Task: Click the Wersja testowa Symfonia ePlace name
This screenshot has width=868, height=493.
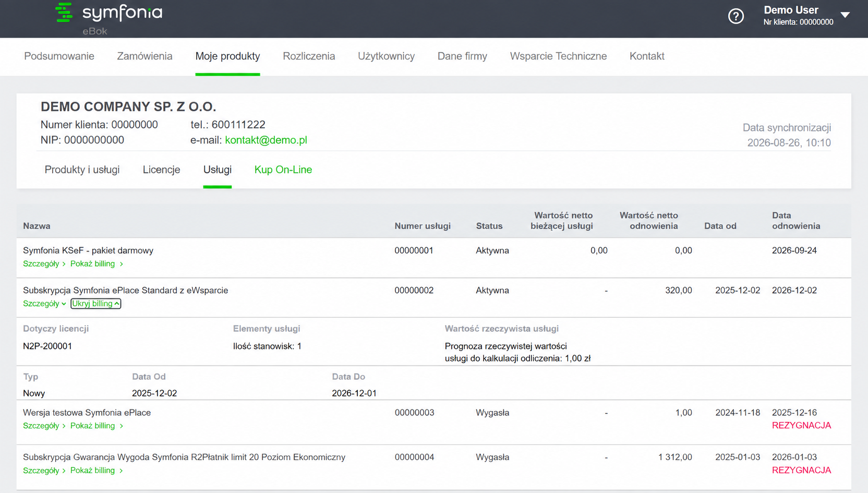Action: pos(87,413)
